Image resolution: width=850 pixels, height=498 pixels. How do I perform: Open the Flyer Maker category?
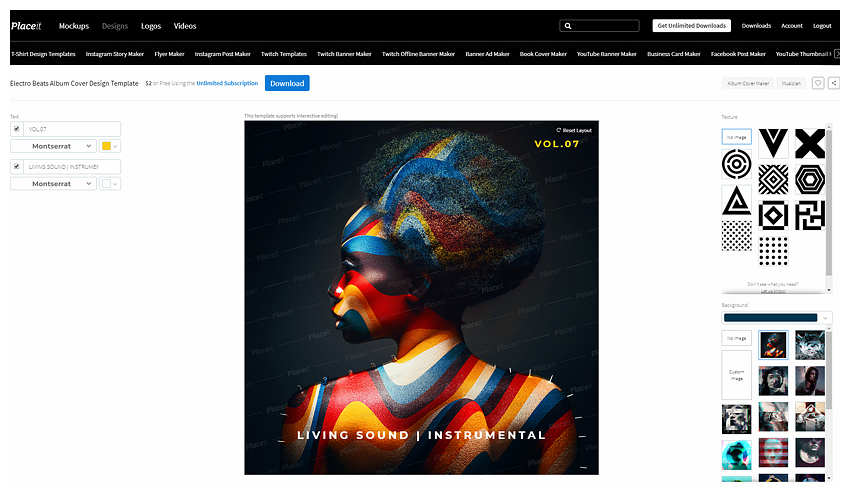(x=169, y=54)
